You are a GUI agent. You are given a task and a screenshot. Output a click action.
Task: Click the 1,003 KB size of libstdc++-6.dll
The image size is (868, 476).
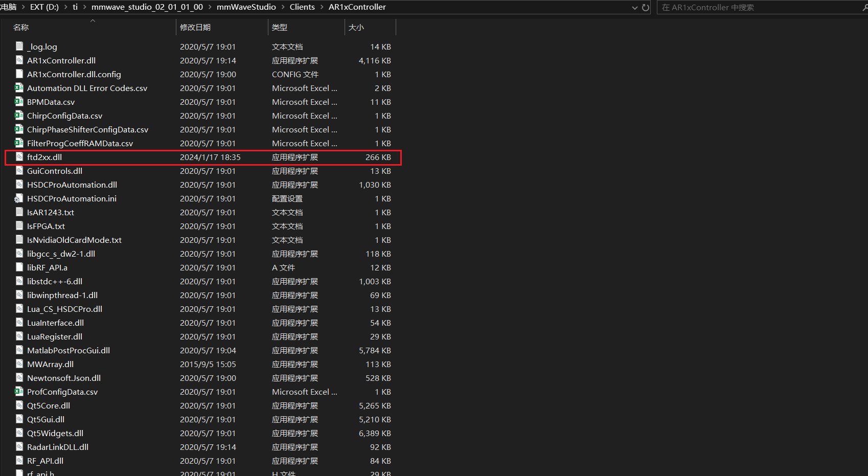pos(375,281)
